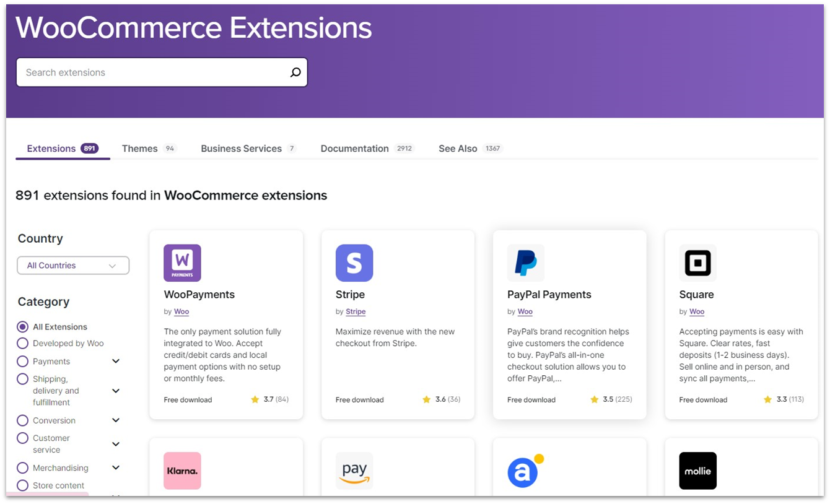Viewport: 830px width, 504px height.
Task: Expand the Customer service subcategories chevron
Action: point(116,444)
